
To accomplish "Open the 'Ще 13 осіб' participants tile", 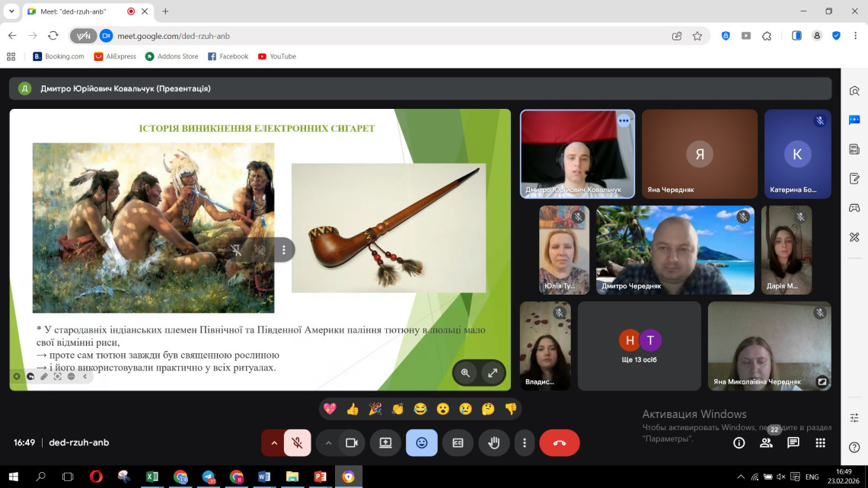I will 639,346.
